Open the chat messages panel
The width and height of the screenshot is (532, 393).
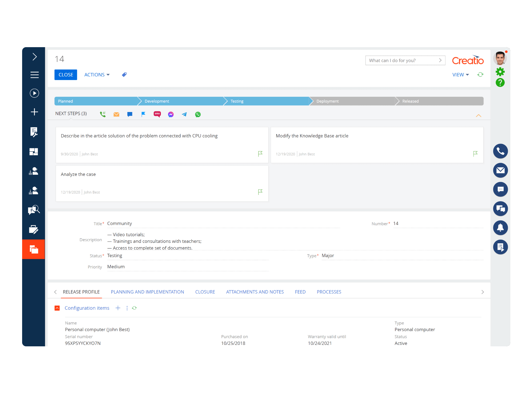click(501, 189)
